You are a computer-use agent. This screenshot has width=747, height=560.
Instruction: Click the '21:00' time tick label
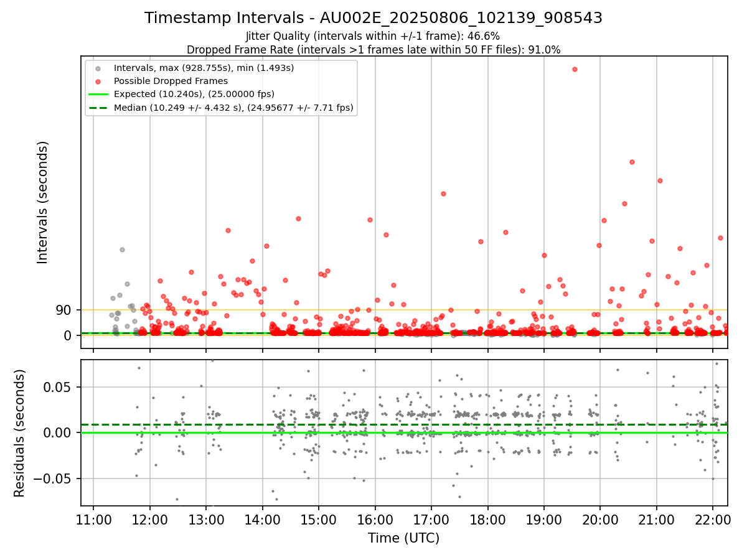coord(657,519)
